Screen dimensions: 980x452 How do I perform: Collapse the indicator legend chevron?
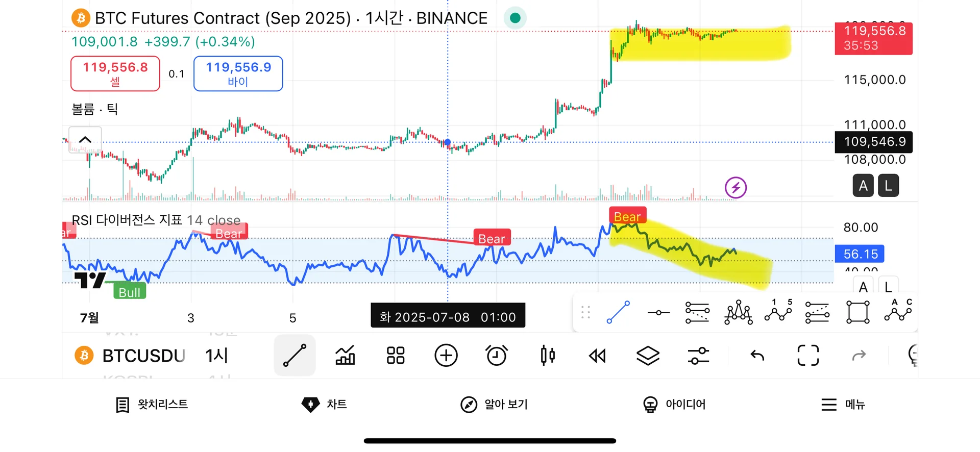click(85, 139)
